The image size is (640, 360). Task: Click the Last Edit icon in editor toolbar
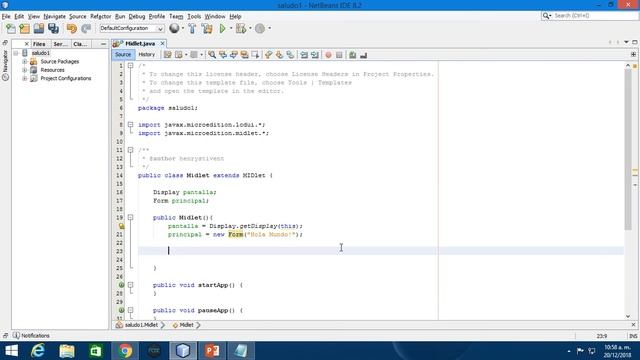(x=167, y=55)
